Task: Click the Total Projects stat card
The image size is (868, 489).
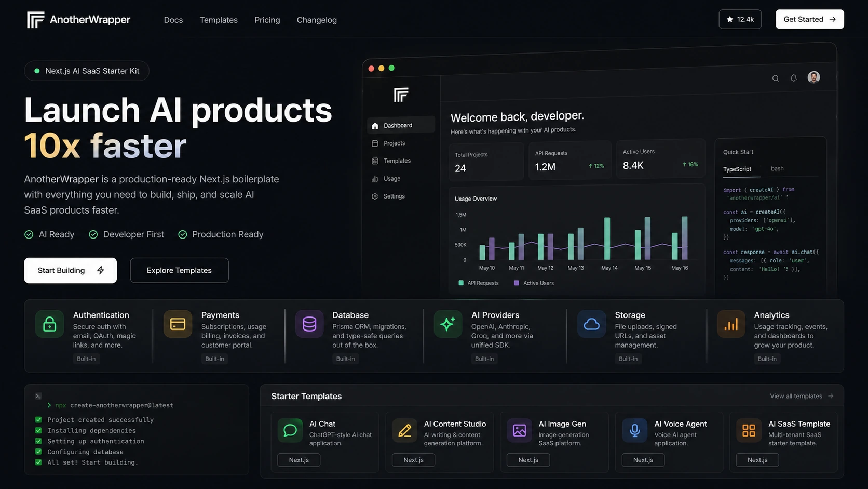Action: [x=486, y=162]
